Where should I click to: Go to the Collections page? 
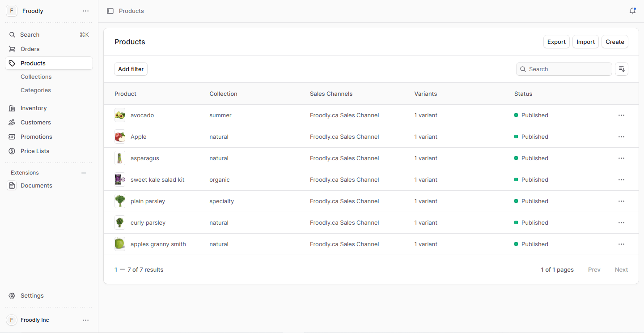pyautogui.click(x=36, y=77)
